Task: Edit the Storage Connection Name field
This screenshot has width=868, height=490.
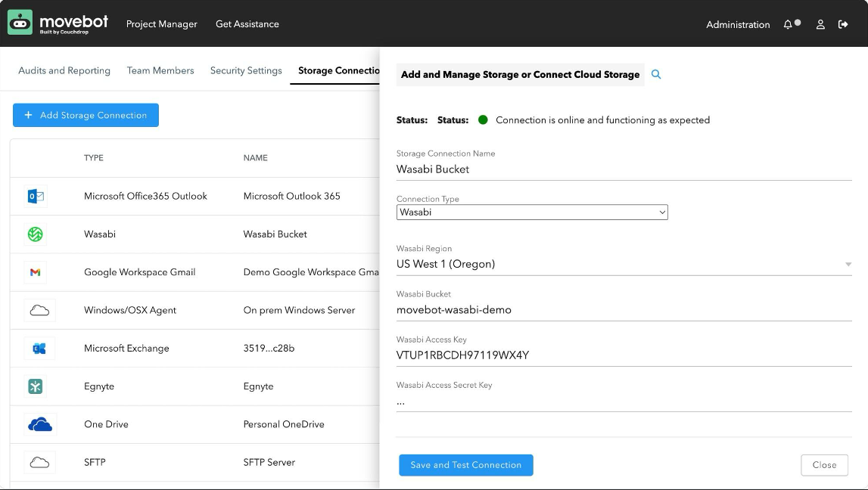Action: (x=624, y=169)
